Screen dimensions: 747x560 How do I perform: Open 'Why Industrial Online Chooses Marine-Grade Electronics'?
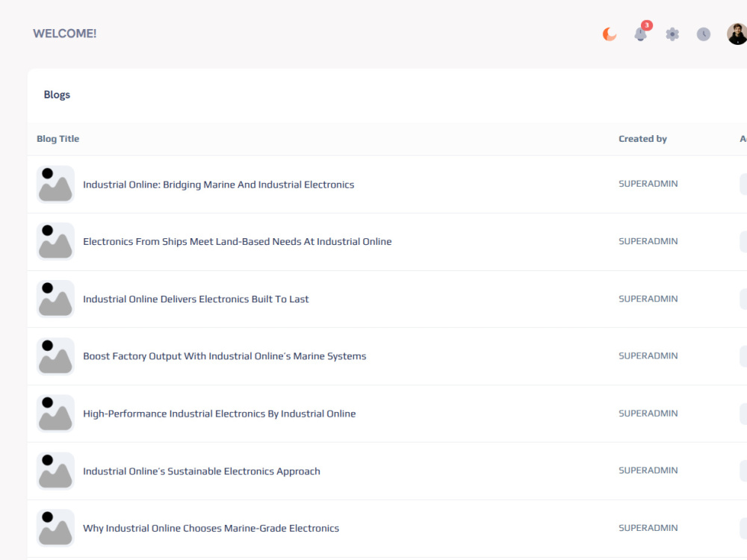(211, 528)
